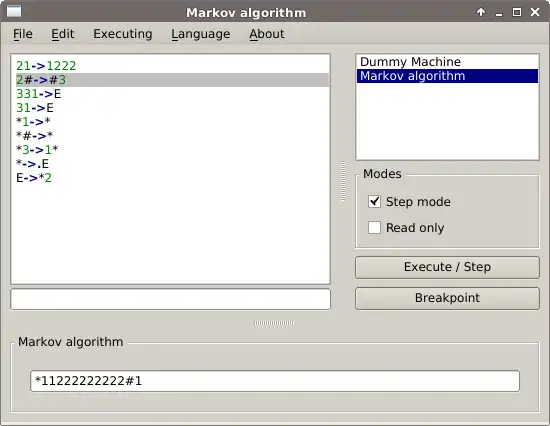Click the vertical splitter handle beside the editor
The height and width of the screenshot is (426, 550).
click(343, 182)
